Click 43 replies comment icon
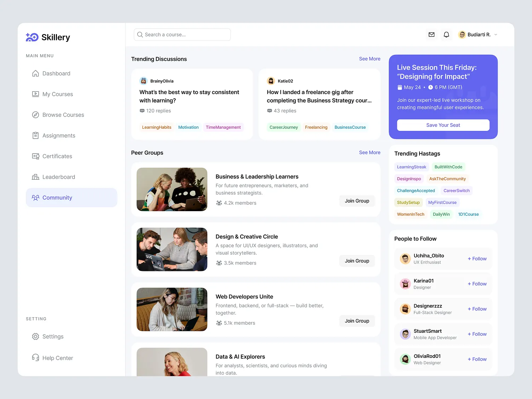Image resolution: width=532 pixels, height=399 pixels. tap(270, 111)
